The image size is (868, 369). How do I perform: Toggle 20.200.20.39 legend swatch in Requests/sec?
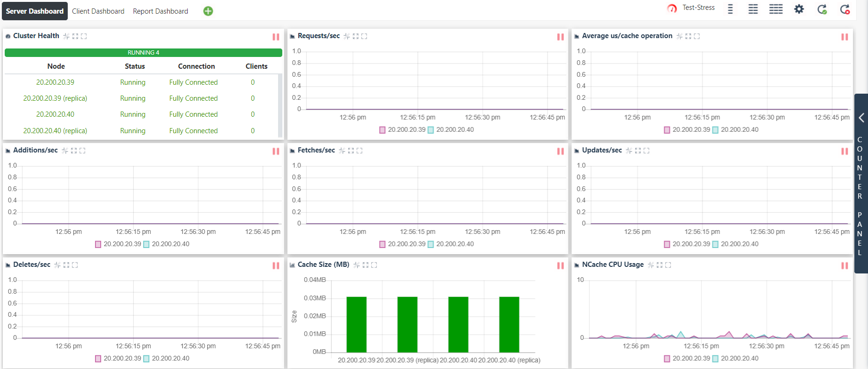point(382,130)
